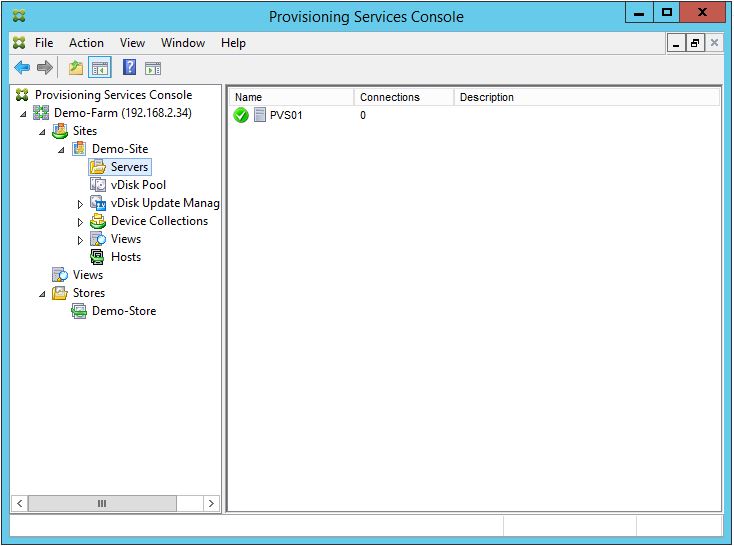Collapse the Demo-Farm tree node
This screenshot has width=734, height=546.
click(x=23, y=114)
